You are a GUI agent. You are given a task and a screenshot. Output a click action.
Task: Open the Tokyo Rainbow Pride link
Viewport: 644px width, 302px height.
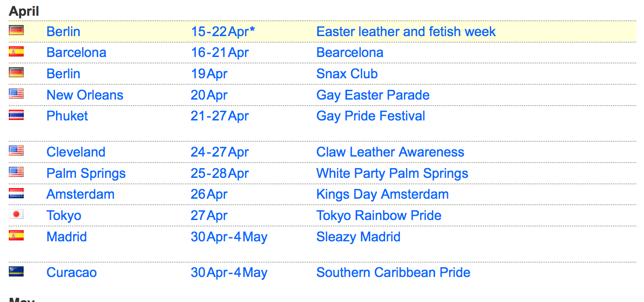(379, 215)
